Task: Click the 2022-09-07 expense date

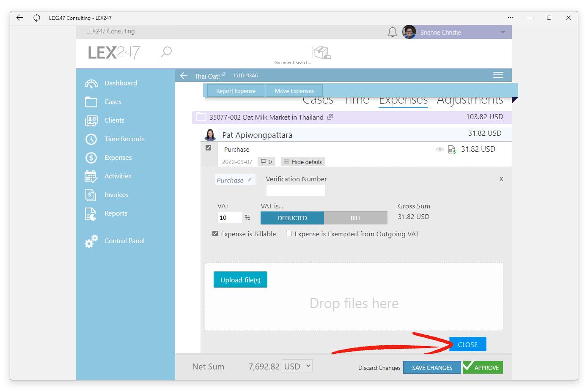Action: [237, 162]
